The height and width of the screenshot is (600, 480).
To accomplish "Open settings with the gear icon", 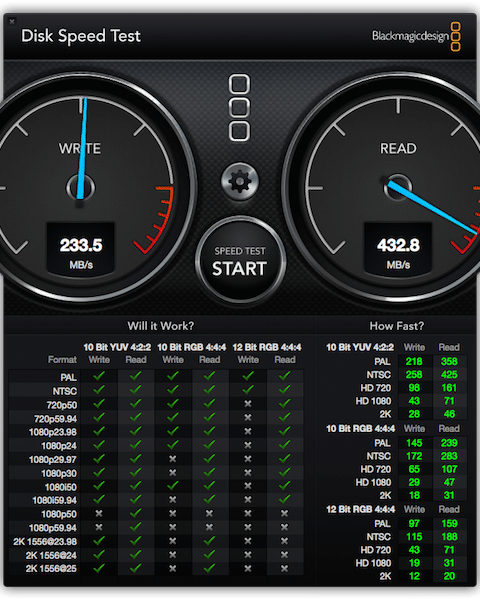I will [x=240, y=181].
